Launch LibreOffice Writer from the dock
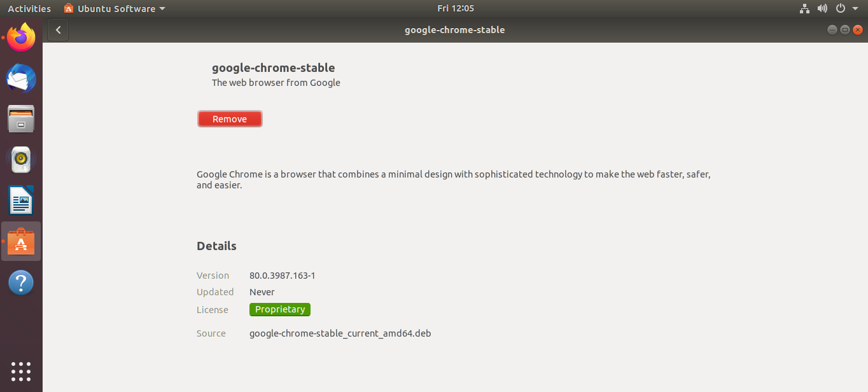This screenshot has width=868, height=392. (21, 200)
